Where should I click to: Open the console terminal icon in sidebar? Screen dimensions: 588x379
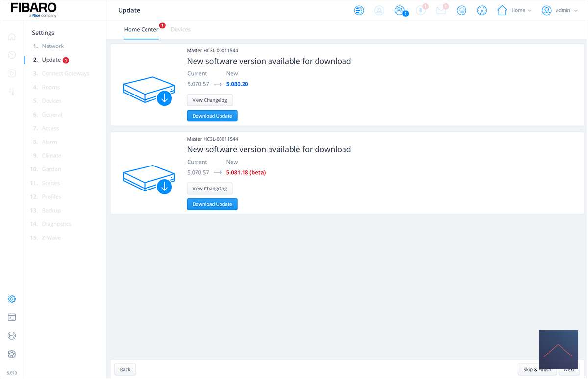(x=12, y=317)
